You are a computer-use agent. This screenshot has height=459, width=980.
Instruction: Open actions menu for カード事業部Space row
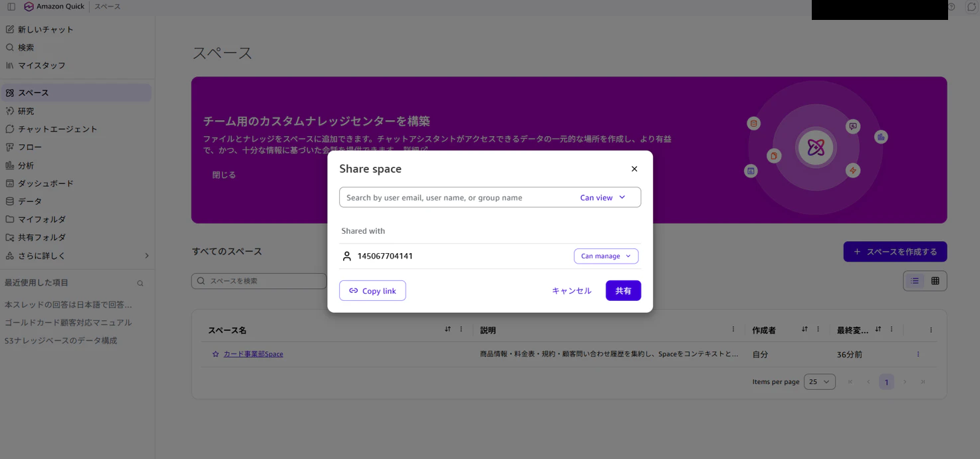pyautogui.click(x=918, y=354)
